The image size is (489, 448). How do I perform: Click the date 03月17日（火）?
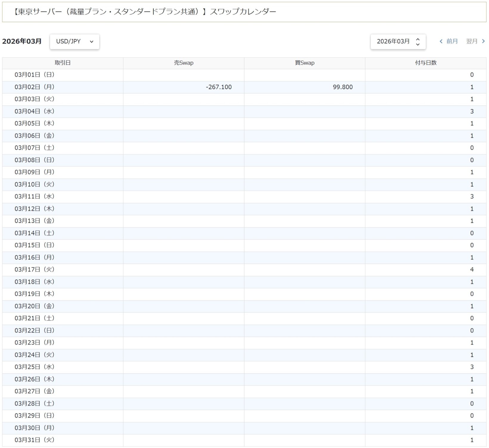coord(35,270)
